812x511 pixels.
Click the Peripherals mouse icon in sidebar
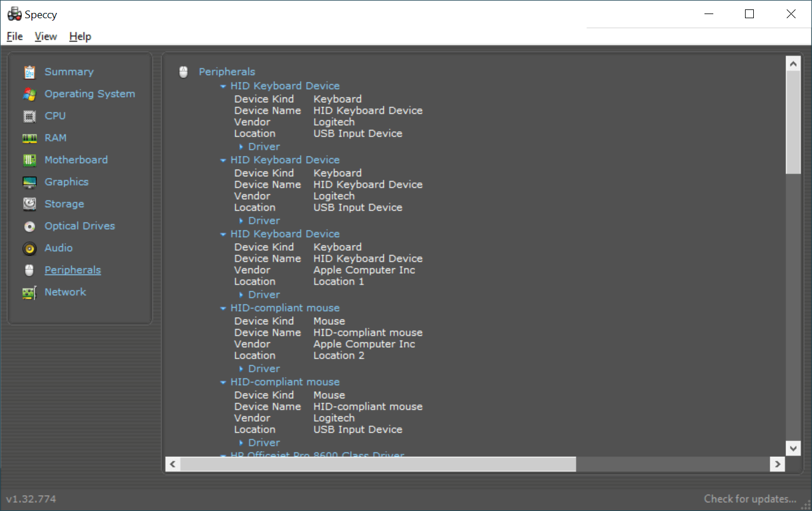pyautogui.click(x=29, y=270)
